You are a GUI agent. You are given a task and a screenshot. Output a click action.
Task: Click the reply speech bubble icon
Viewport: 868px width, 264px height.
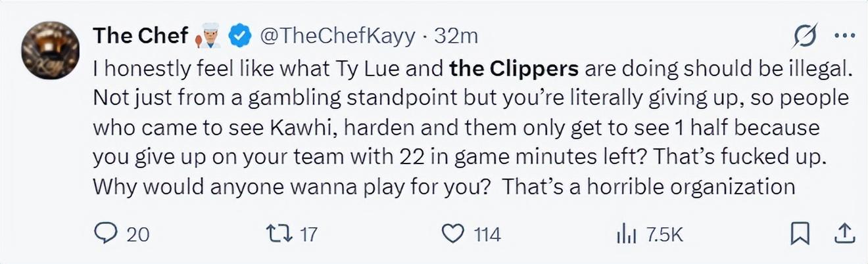[x=107, y=234]
